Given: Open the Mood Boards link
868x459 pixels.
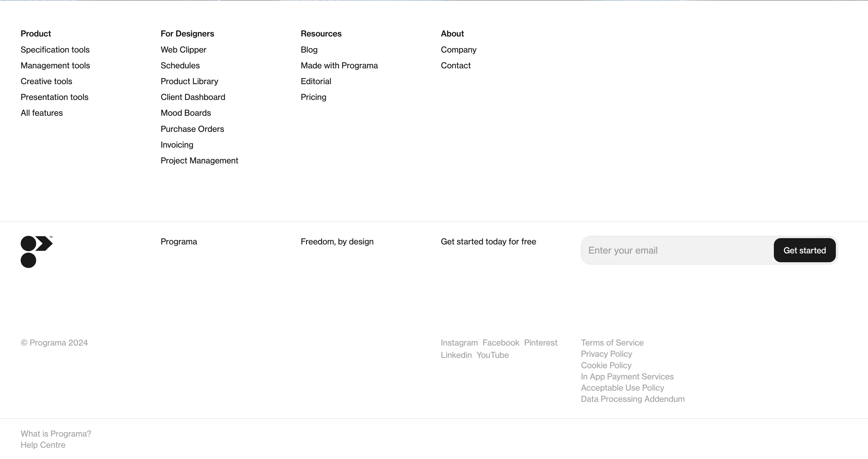Looking at the screenshot, I should [x=186, y=113].
